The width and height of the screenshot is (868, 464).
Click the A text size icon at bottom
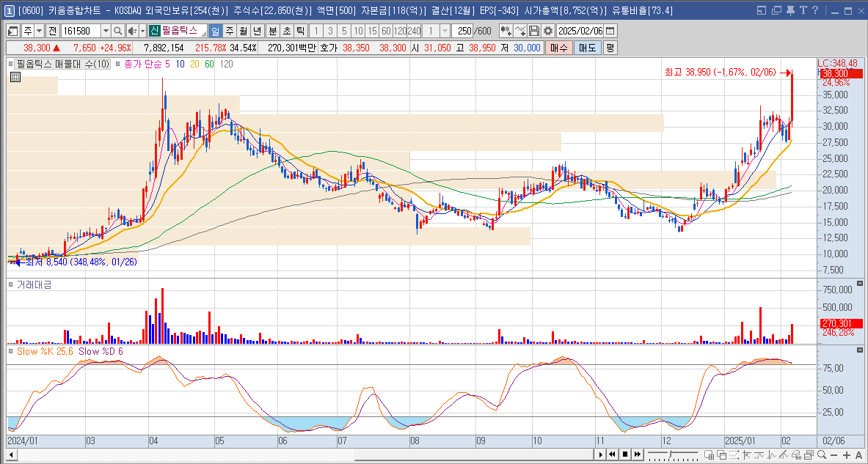[x=859, y=454]
